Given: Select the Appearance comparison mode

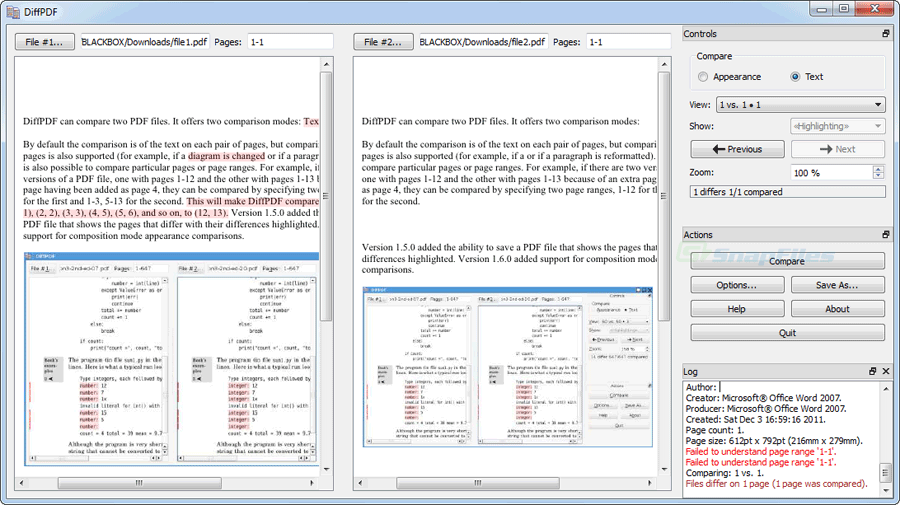Looking at the screenshot, I should point(703,77).
